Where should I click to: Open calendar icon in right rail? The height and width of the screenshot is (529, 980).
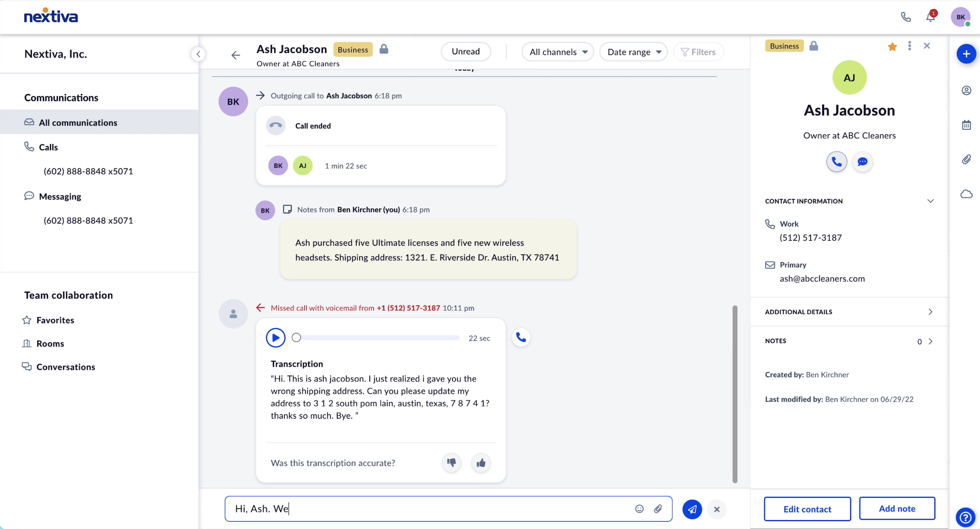tap(966, 125)
